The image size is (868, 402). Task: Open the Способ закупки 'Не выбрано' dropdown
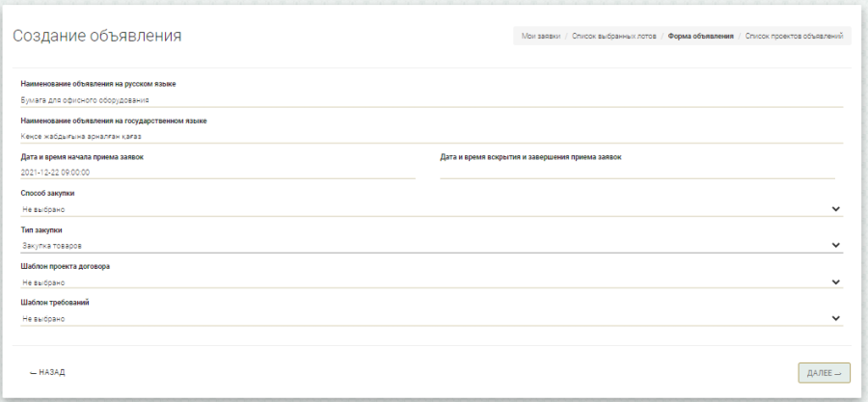[x=424, y=209]
